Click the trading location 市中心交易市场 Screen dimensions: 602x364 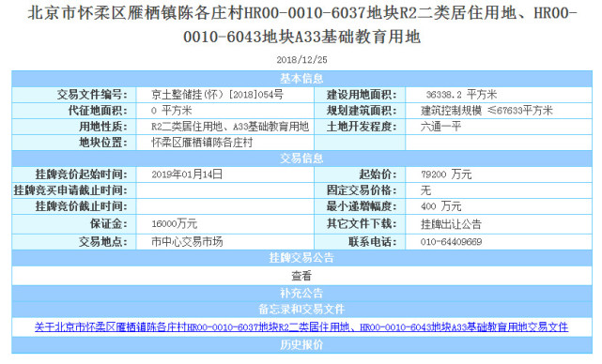[187, 242]
